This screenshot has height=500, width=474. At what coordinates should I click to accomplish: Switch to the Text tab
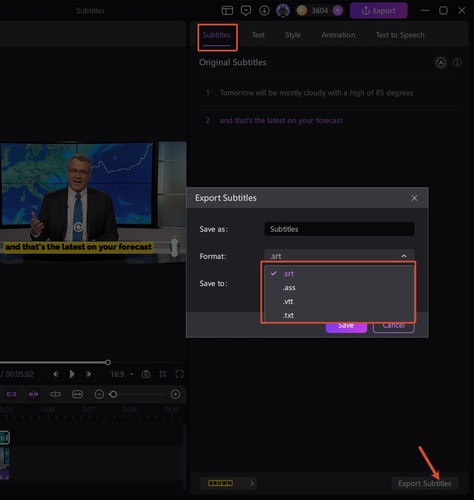[258, 35]
